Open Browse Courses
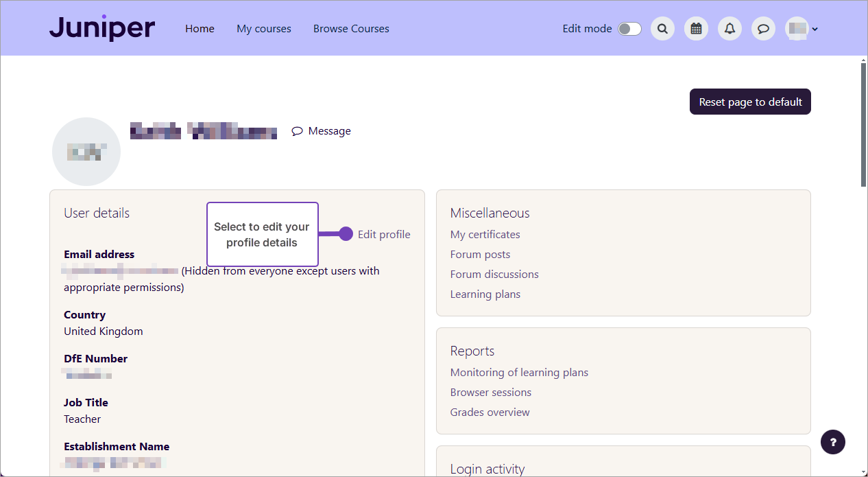 click(x=351, y=28)
